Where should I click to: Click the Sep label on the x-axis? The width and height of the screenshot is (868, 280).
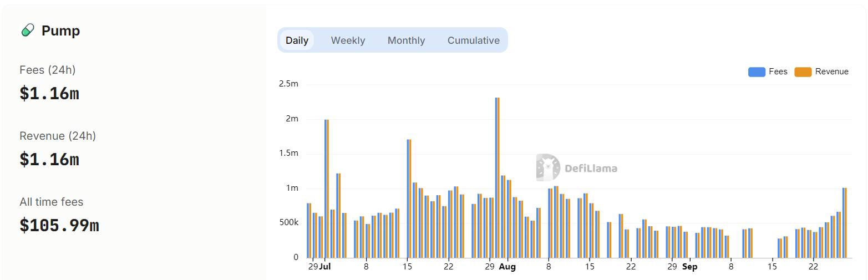point(690,267)
